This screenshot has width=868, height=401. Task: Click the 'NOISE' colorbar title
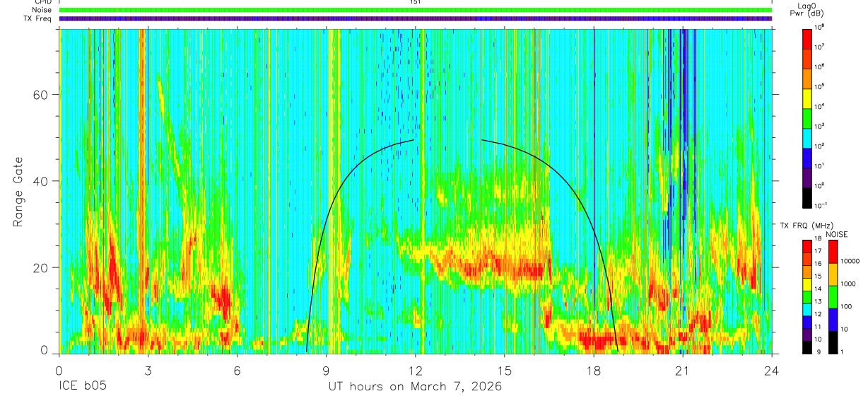tap(838, 233)
